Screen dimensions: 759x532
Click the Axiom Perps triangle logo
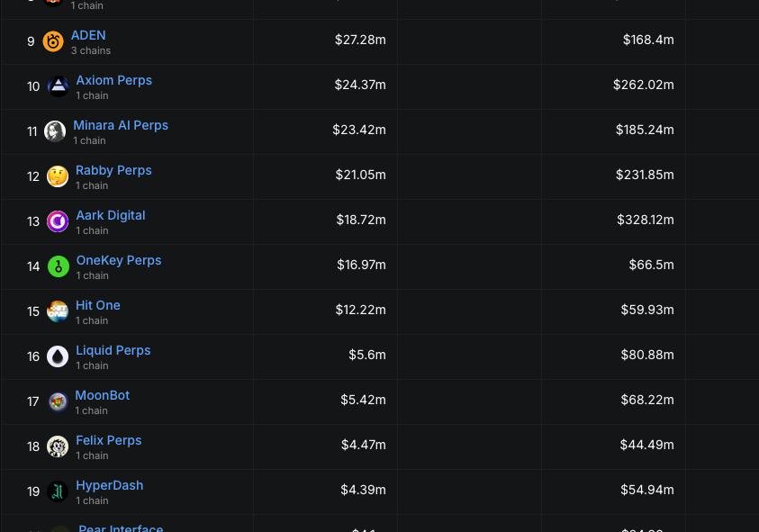click(x=59, y=86)
